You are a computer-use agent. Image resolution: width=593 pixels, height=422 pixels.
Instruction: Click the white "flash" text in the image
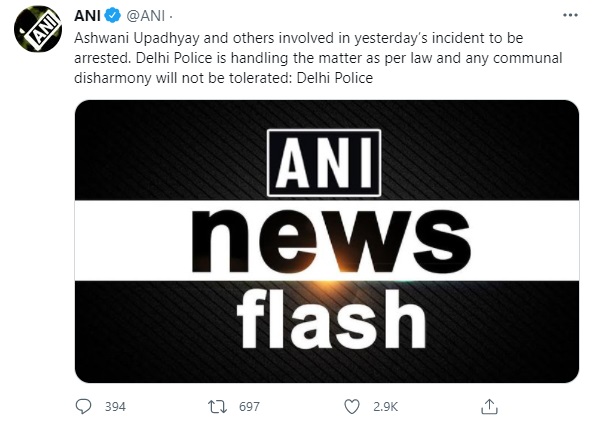pyautogui.click(x=331, y=318)
